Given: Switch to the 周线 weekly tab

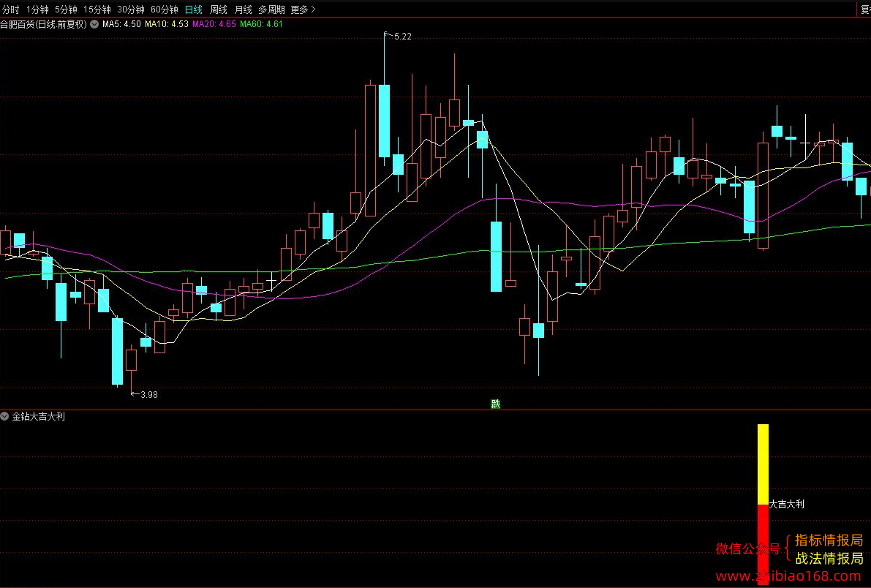Looking at the screenshot, I should pyautogui.click(x=219, y=10).
